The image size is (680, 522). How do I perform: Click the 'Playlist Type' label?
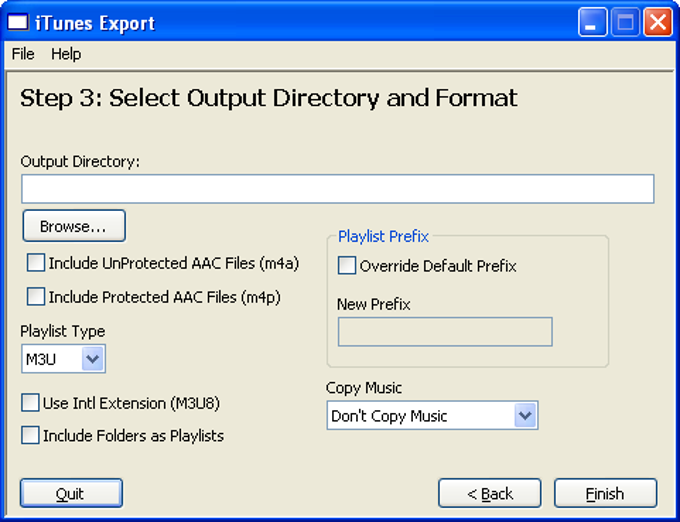(x=63, y=331)
